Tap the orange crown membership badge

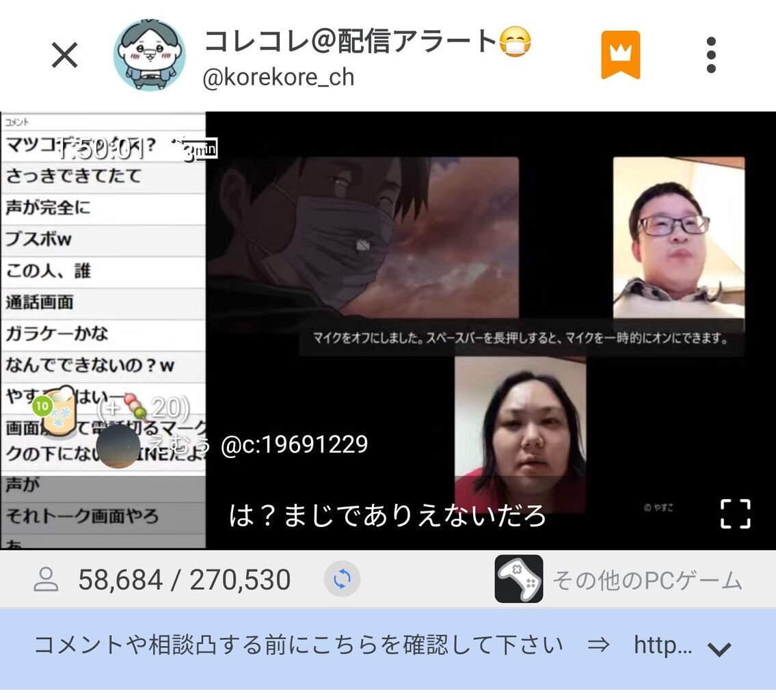pyautogui.click(x=621, y=55)
